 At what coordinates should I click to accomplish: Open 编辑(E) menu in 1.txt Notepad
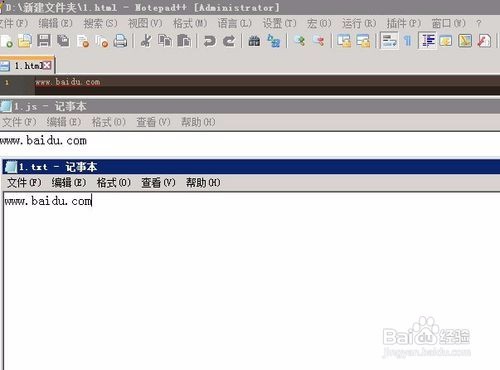69,183
